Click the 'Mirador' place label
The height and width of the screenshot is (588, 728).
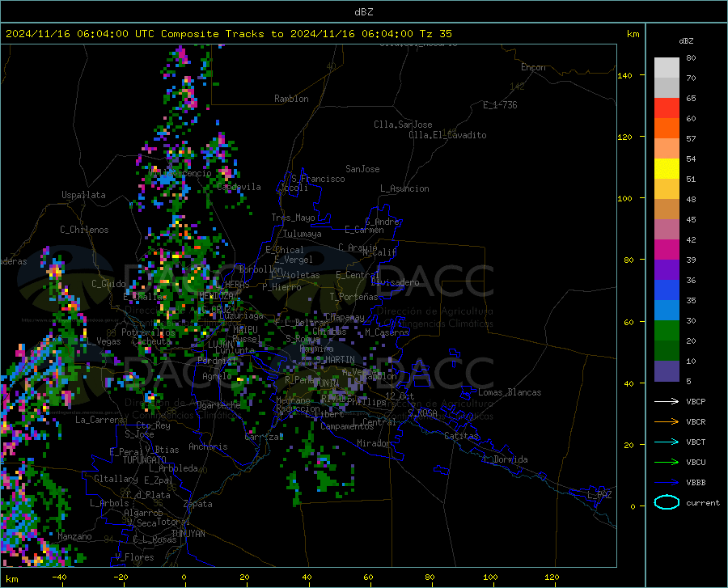374,443
